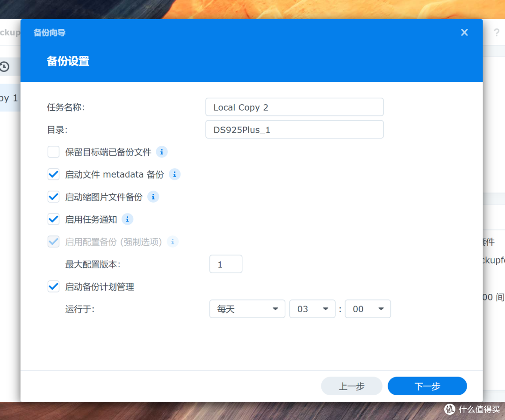
Task: Click the disabled 启用配置备份 checkbox
Action: (x=53, y=242)
